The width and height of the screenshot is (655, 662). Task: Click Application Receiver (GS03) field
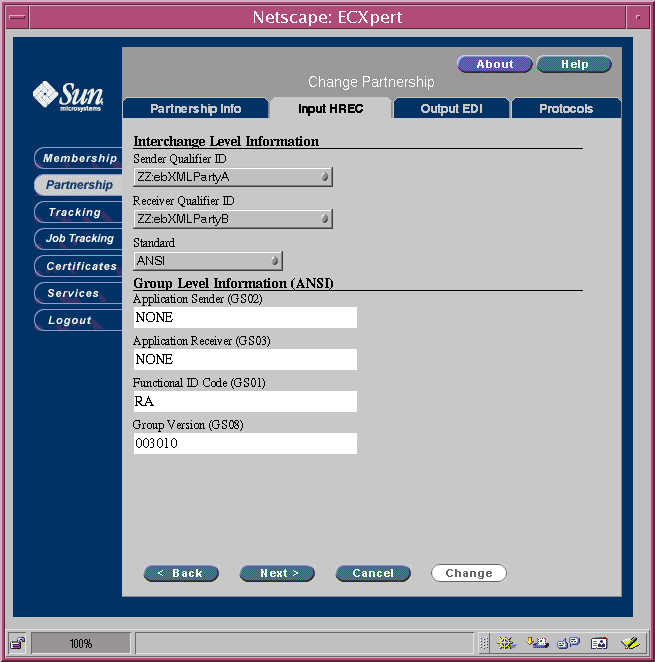(x=245, y=359)
